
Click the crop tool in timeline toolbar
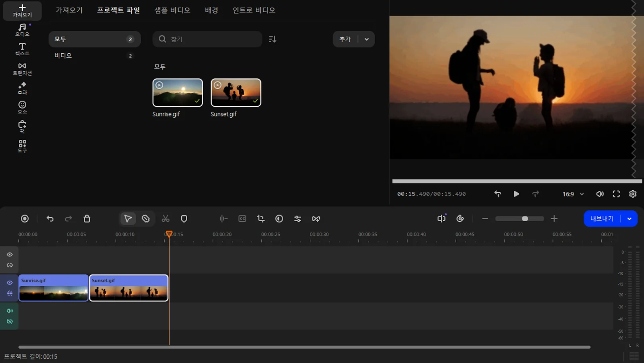pos(261,219)
